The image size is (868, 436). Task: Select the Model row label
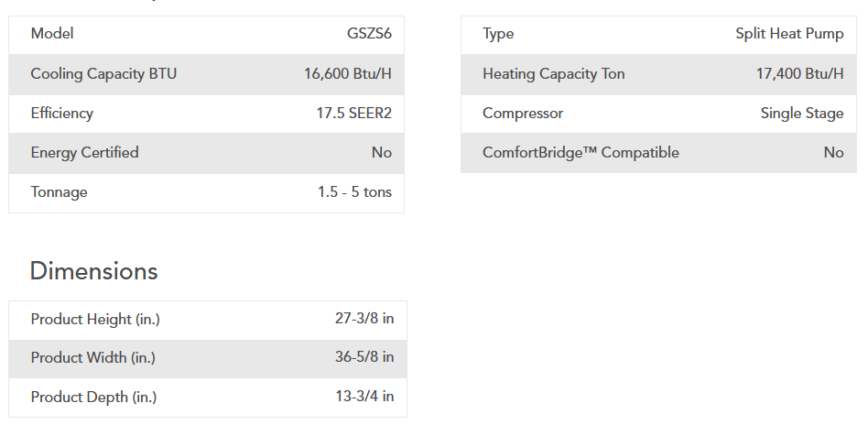pos(52,34)
